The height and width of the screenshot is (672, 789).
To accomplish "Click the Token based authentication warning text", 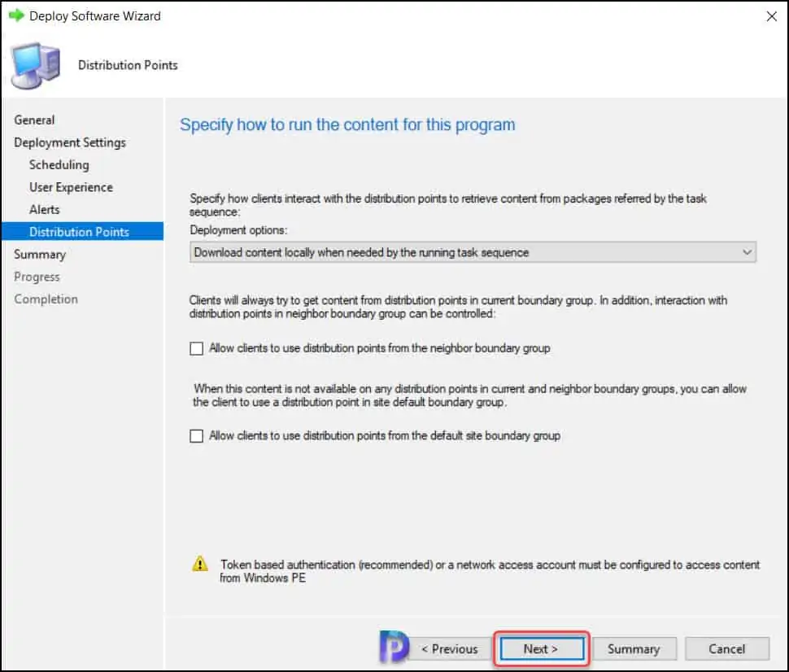I will point(490,571).
